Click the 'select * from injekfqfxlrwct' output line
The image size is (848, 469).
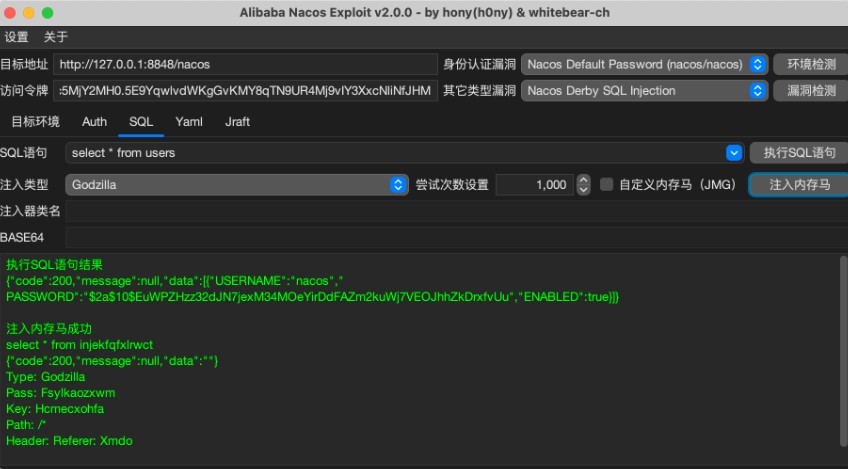(x=80, y=345)
